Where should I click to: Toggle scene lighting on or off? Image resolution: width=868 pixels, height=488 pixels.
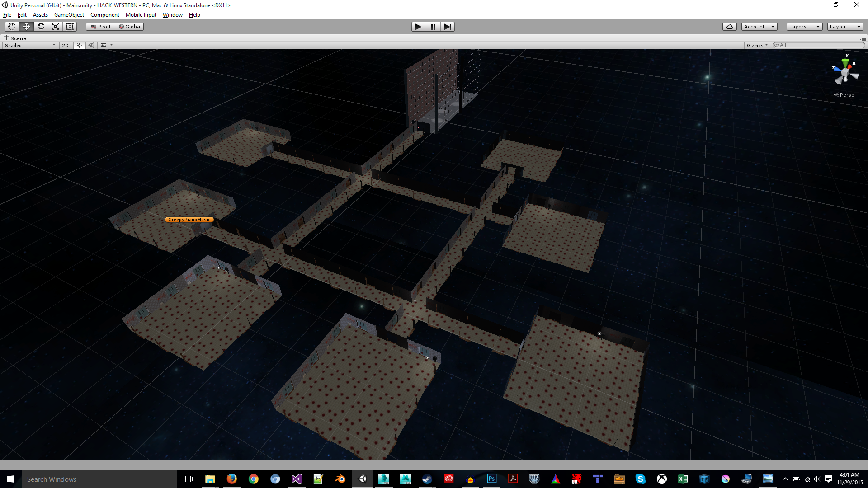coord(79,45)
